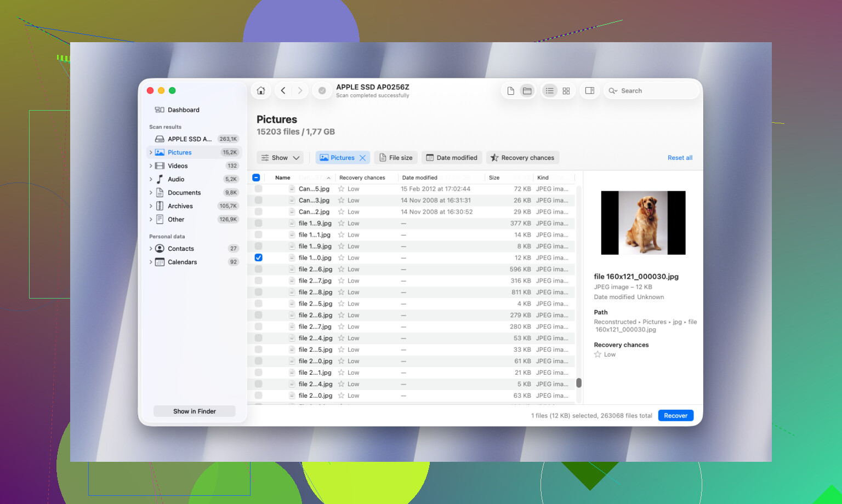Check the 596 KB file checkbox
Screen dimensions: 842x504
tap(258, 270)
